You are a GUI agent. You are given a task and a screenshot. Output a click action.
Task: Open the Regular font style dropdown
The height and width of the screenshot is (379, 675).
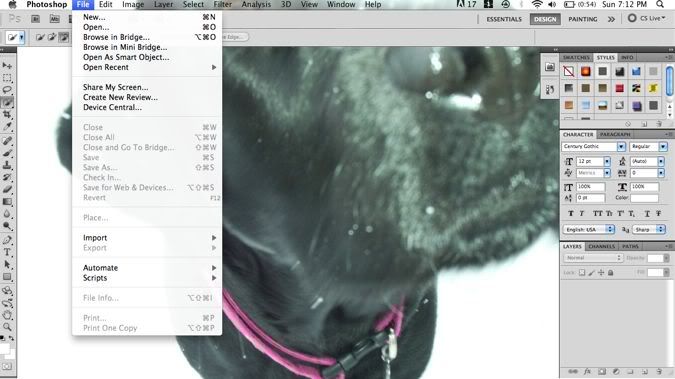663,147
